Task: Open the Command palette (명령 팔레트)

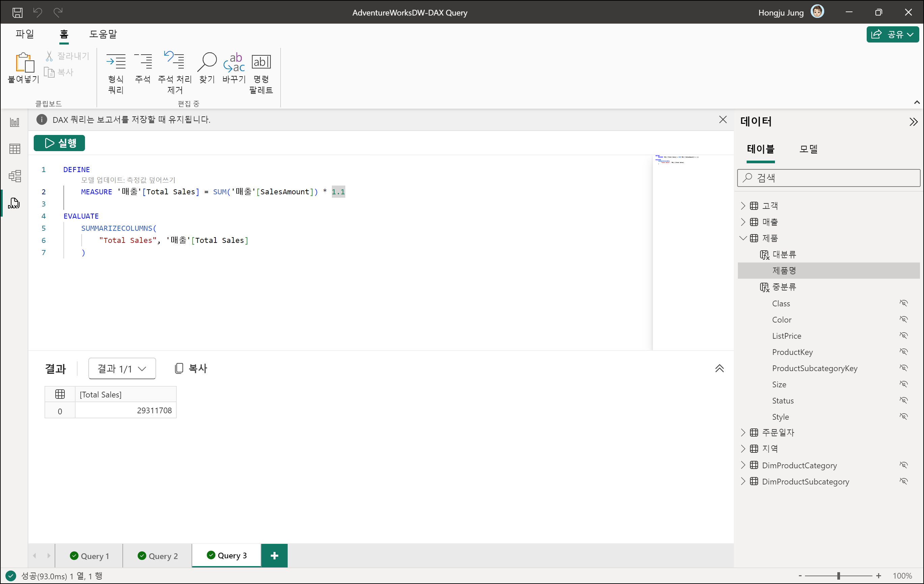Action: (x=261, y=62)
